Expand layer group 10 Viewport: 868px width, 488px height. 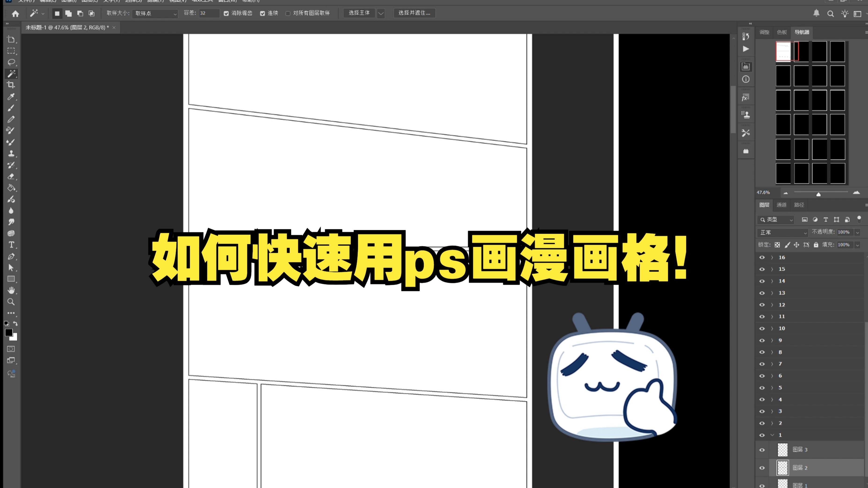[x=772, y=329]
